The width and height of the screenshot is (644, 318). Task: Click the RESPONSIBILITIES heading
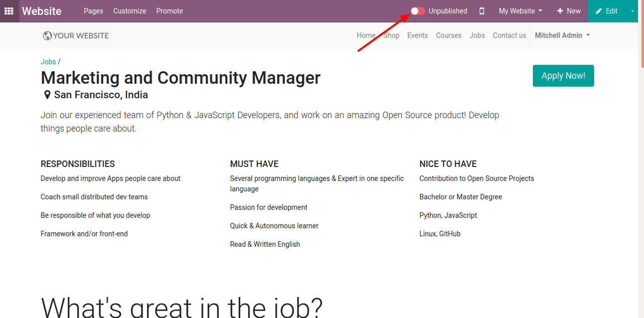[x=78, y=164]
